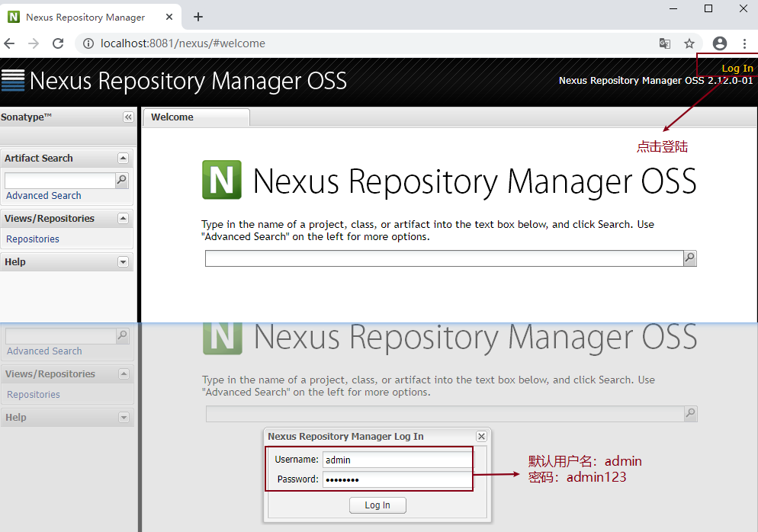This screenshot has height=532, width=758.
Task: Minimize the browser window
Action: point(673,8)
